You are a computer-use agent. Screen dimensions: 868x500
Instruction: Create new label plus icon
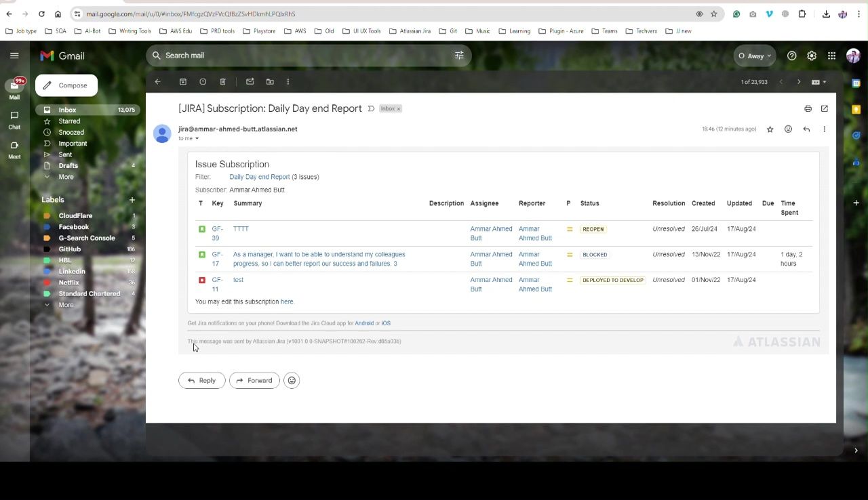tap(132, 200)
